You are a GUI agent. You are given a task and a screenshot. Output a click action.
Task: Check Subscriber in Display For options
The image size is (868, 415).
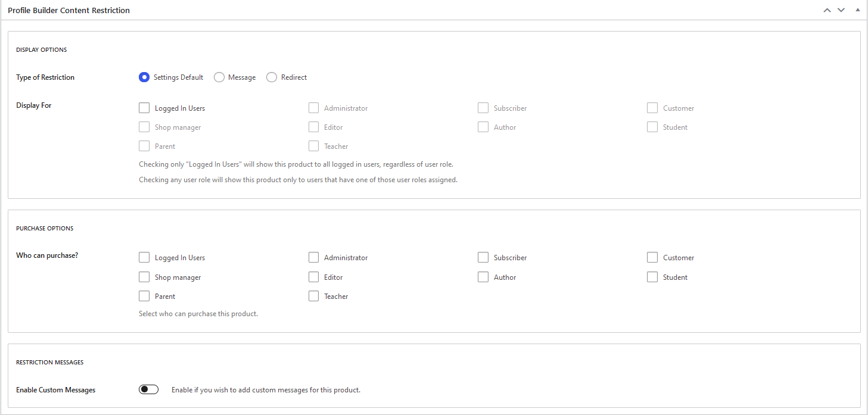(x=483, y=108)
